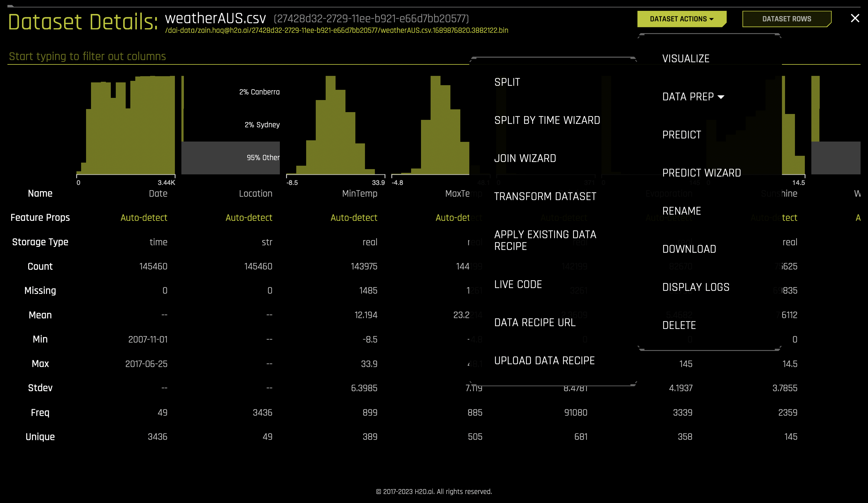The image size is (868, 503).
Task: Change Feature Props dropdown for Date column
Action: (144, 217)
